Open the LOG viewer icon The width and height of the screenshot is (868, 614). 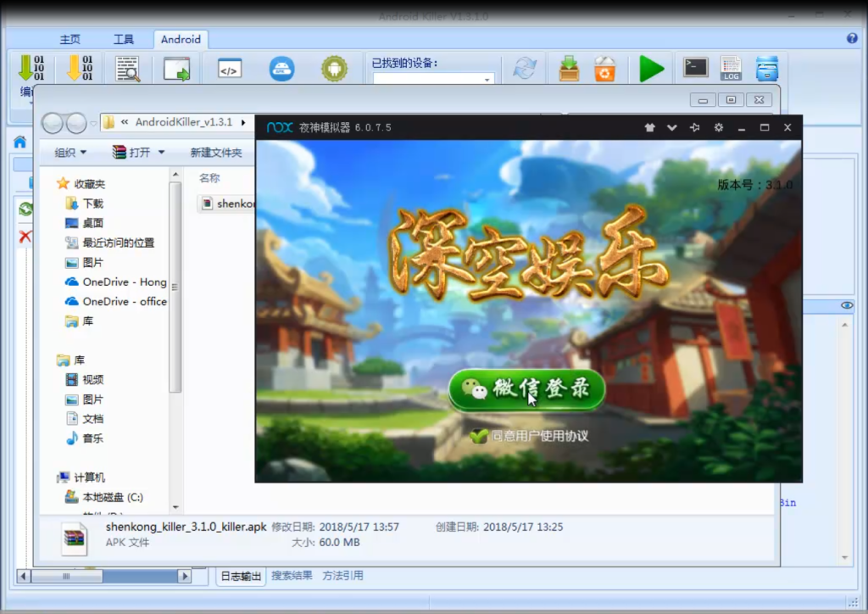pos(731,68)
